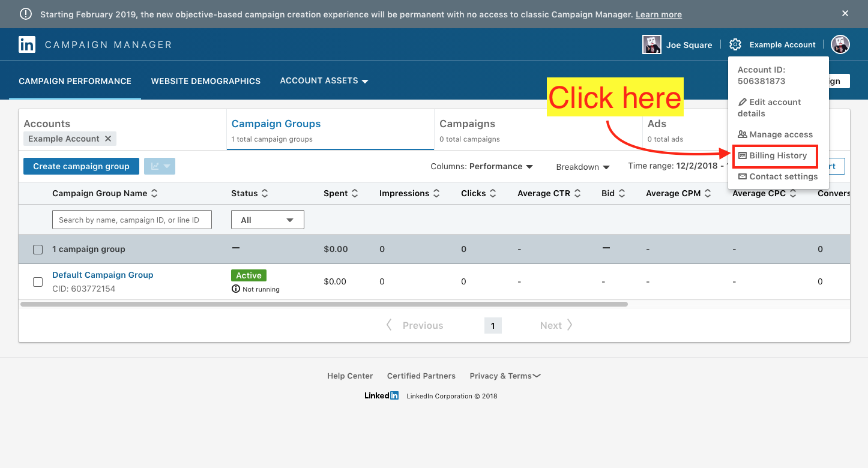Click the Not running info icon
The image size is (868, 468).
click(x=235, y=289)
